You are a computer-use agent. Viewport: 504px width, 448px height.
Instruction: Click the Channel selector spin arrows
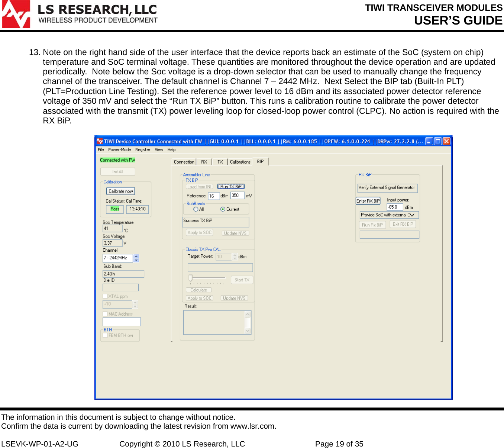[136, 258]
